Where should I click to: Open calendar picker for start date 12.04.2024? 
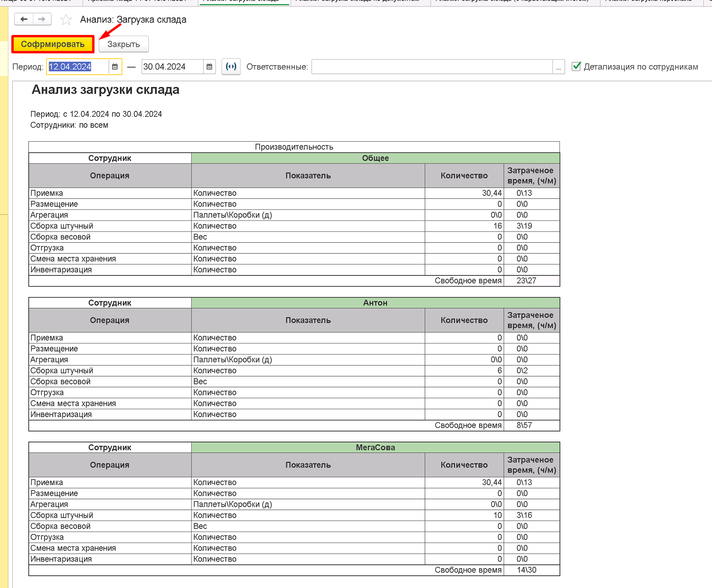(x=115, y=67)
